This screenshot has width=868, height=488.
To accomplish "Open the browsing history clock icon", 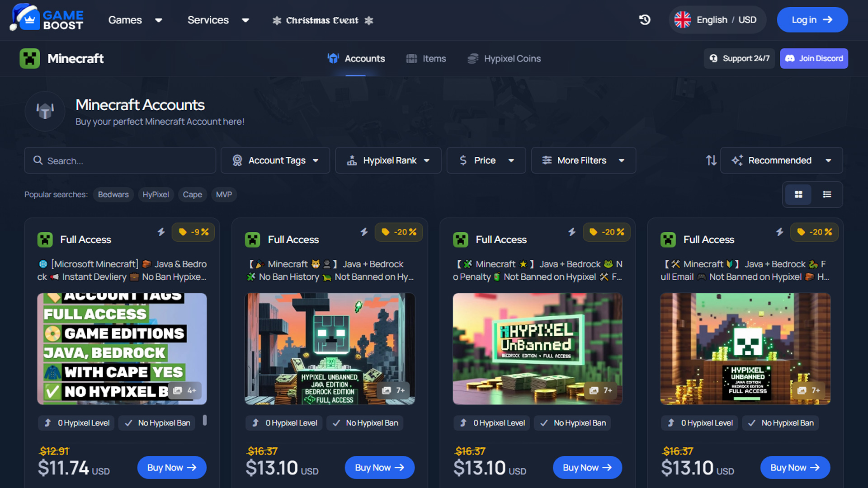I will point(645,20).
